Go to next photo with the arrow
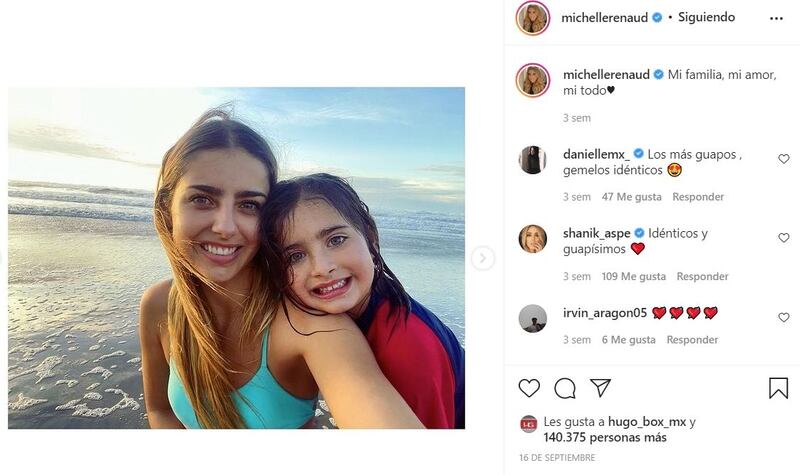This screenshot has width=800, height=475. click(483, 259)
